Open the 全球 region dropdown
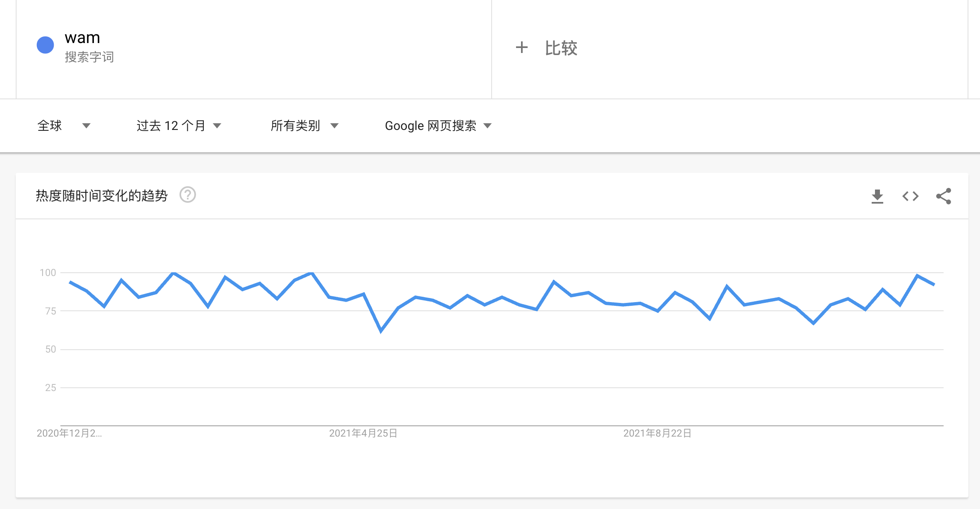Image resolution: width=980 pixels, height=509 pixels. click(64, 126)
